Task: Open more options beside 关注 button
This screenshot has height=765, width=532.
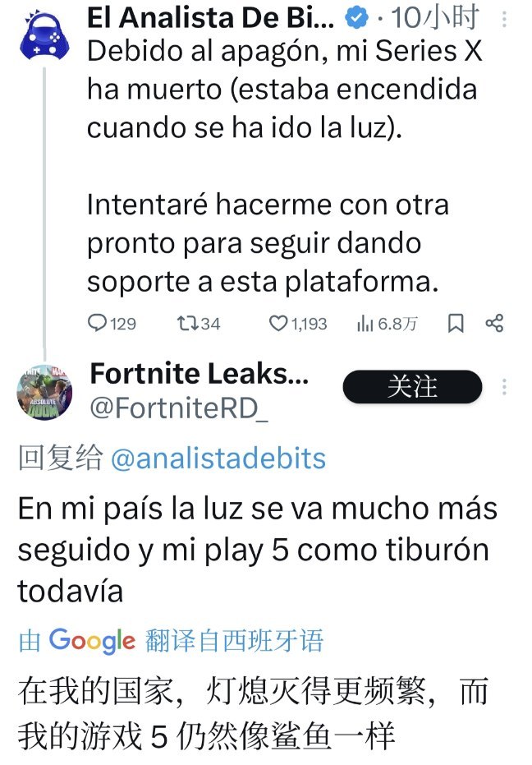Action: [x=504, y=387]
